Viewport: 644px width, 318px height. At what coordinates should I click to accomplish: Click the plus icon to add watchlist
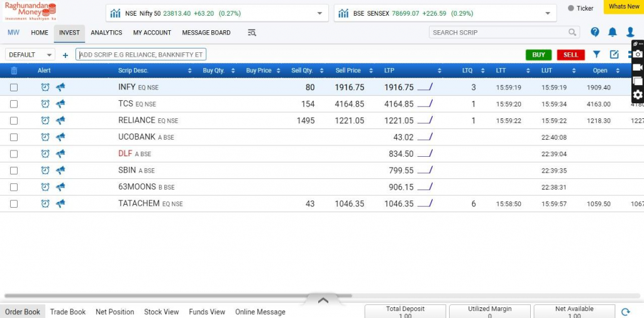[x=65, y=55]
